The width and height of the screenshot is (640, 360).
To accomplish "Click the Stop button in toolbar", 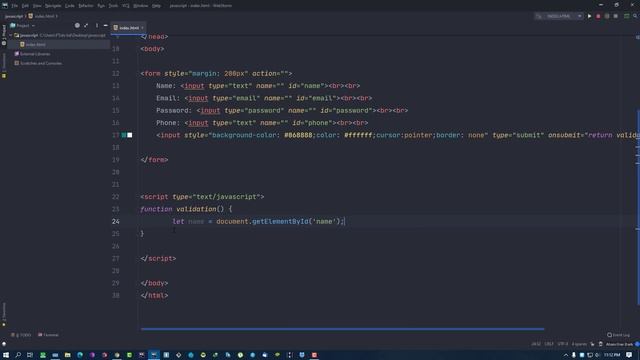I will pos(616,16).
